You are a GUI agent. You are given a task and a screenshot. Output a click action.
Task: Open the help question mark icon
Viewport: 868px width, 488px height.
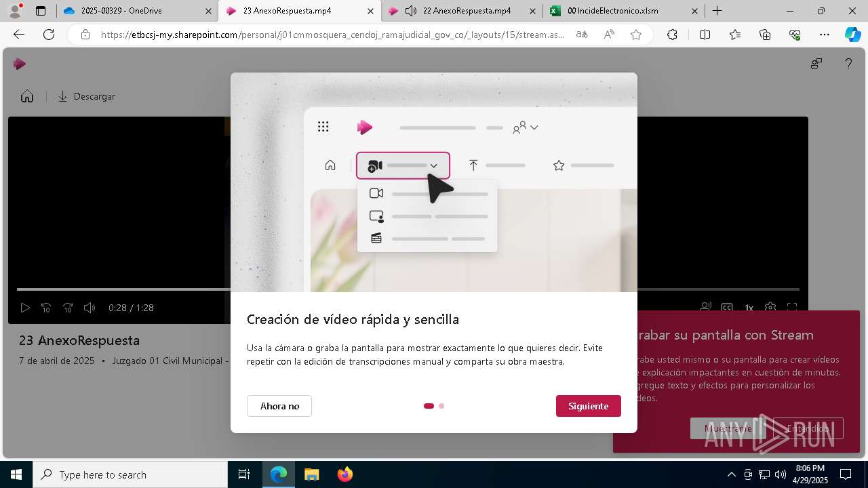[x=848, y=64]
